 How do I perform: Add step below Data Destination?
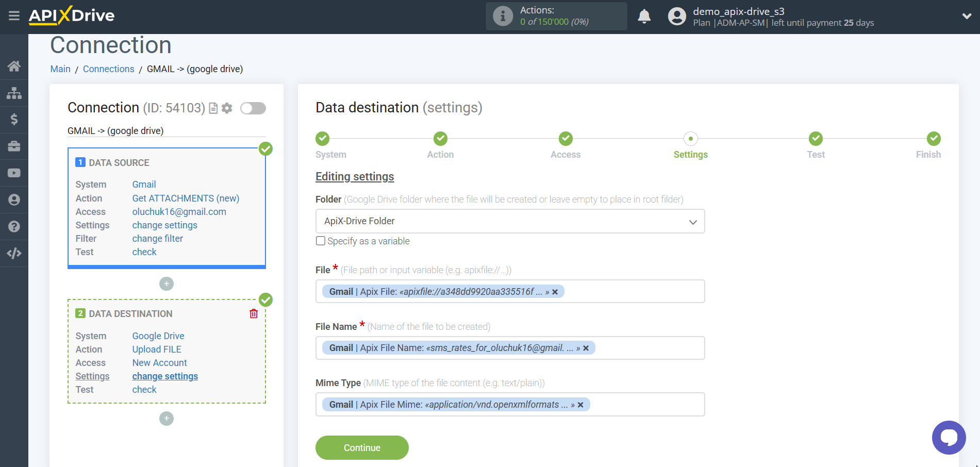pyautogui.click(x=167, y=419)
